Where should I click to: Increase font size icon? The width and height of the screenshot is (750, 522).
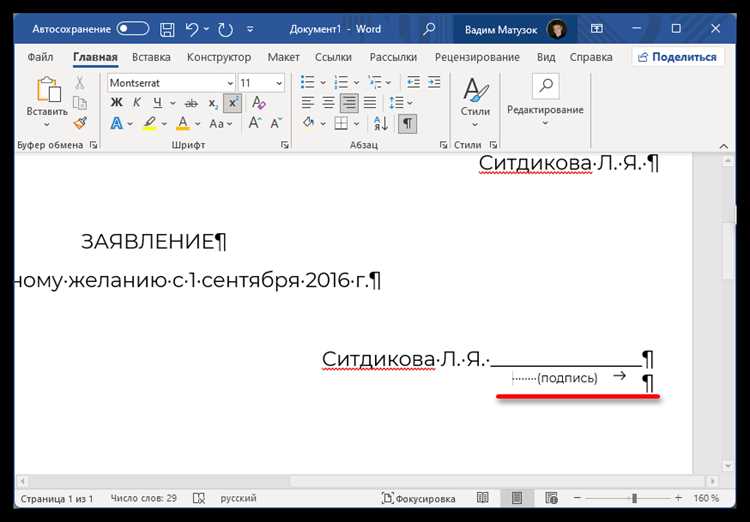[x=254, y=123]
